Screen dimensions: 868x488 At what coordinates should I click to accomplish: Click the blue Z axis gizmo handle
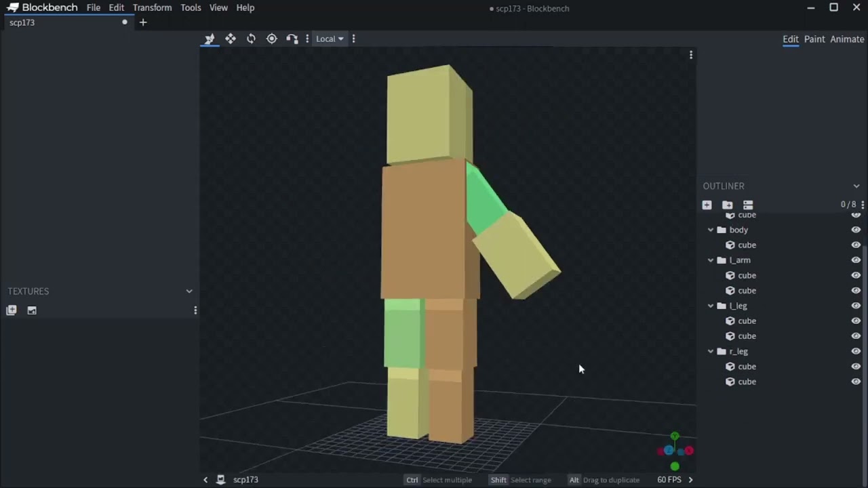pos(669,451)
